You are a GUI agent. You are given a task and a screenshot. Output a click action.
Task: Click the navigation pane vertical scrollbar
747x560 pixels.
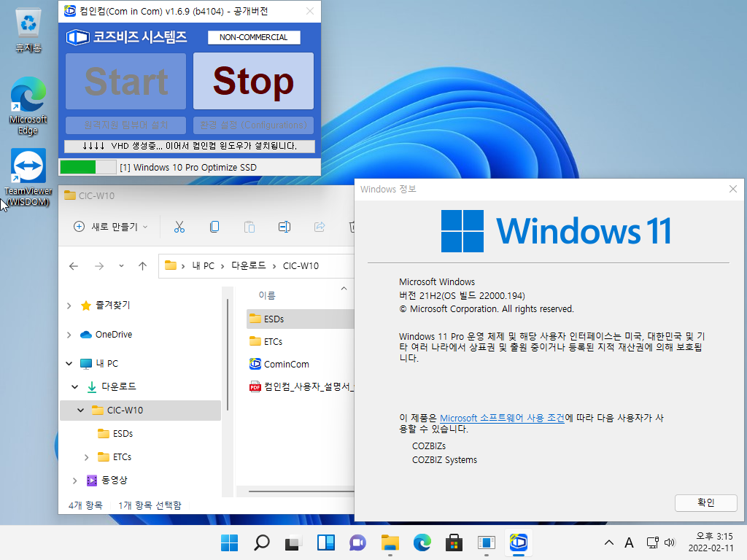tap(228, 355)
